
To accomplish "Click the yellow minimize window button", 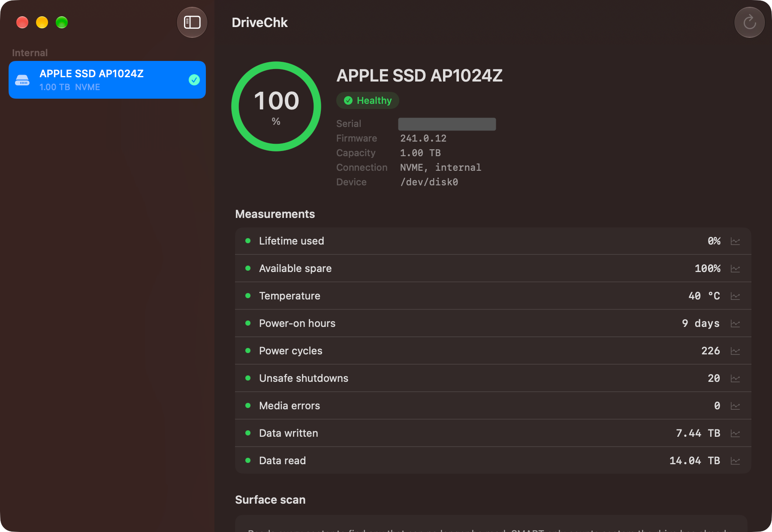I will [x=42, y=22].
